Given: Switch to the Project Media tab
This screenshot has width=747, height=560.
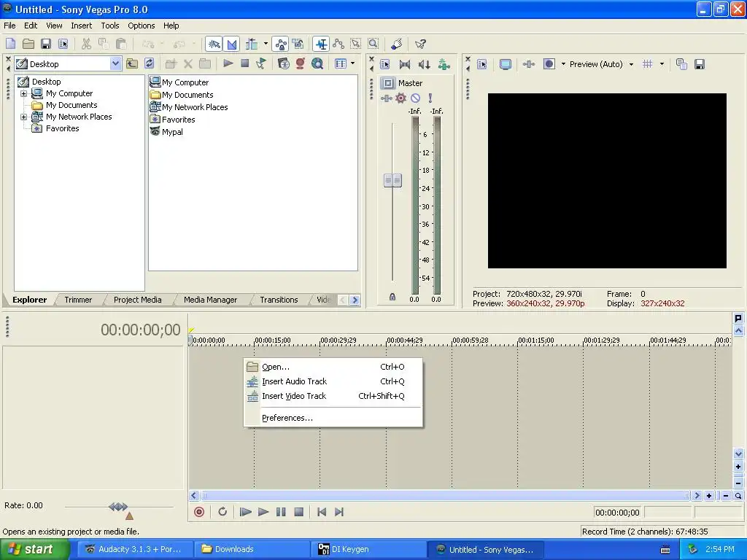Looking at the screenshot, I should 138,300.
